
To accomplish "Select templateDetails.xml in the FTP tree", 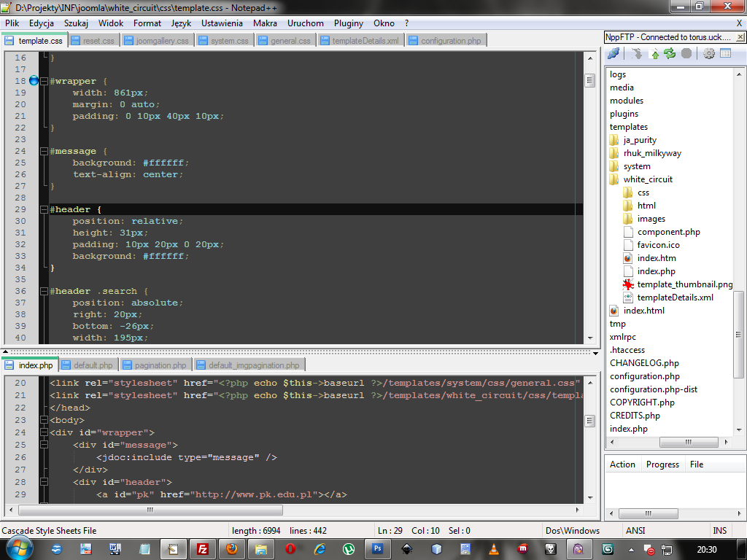I will click(x=675, y=297).
